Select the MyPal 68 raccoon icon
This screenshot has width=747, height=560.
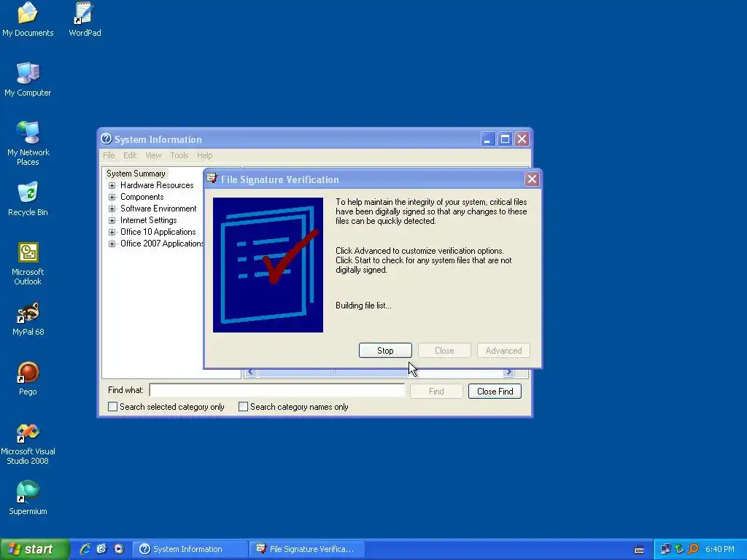[28, 319]
